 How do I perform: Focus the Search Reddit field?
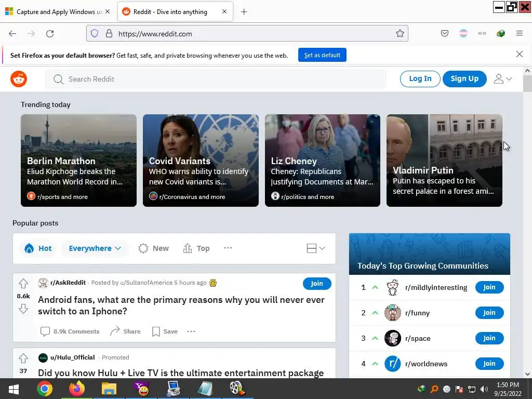coord(216,79)
